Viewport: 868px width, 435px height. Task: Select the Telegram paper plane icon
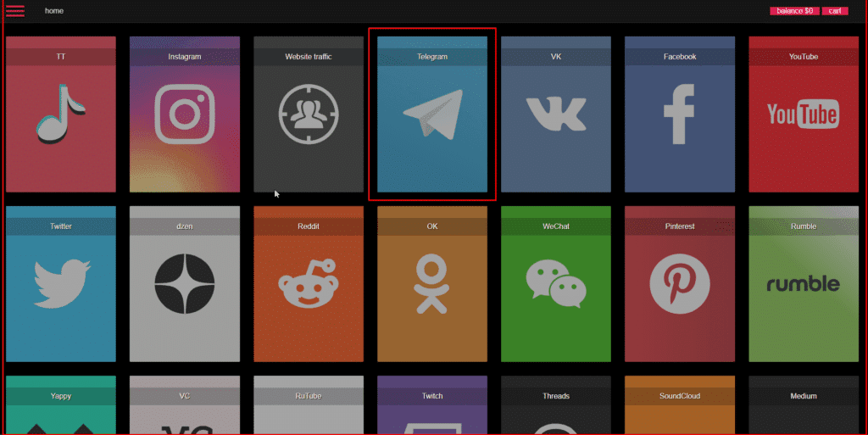(x=432, y=114)
